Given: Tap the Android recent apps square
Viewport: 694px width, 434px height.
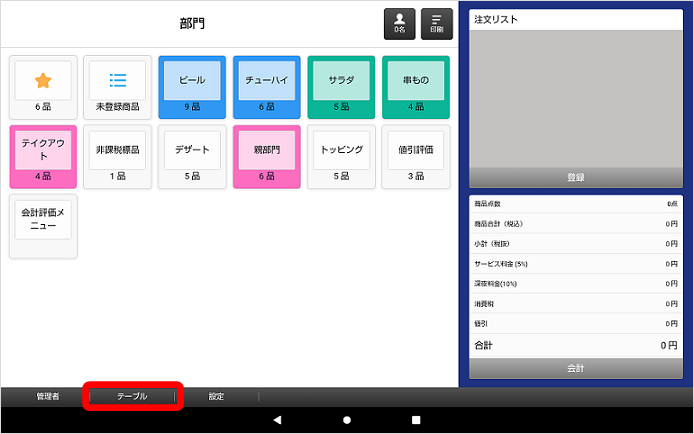Looking at the screenshot, I should pos(416,420).
